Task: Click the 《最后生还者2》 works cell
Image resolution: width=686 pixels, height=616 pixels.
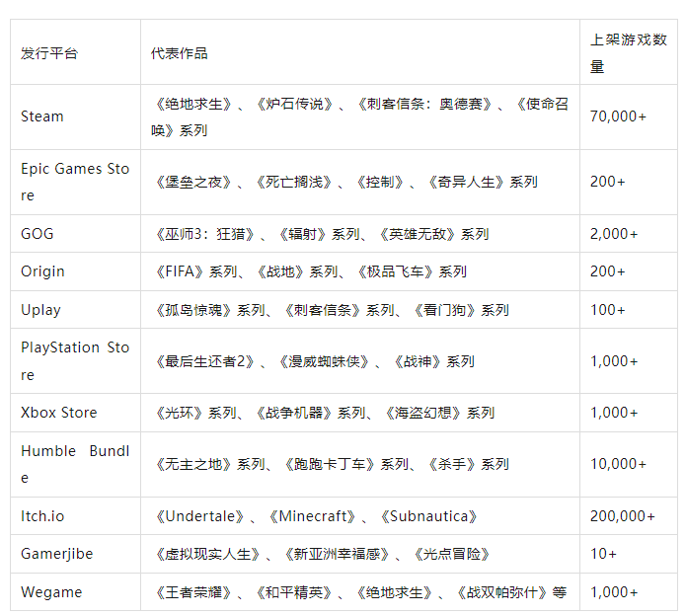Action: pyautogui.click(x=360, y=361)
